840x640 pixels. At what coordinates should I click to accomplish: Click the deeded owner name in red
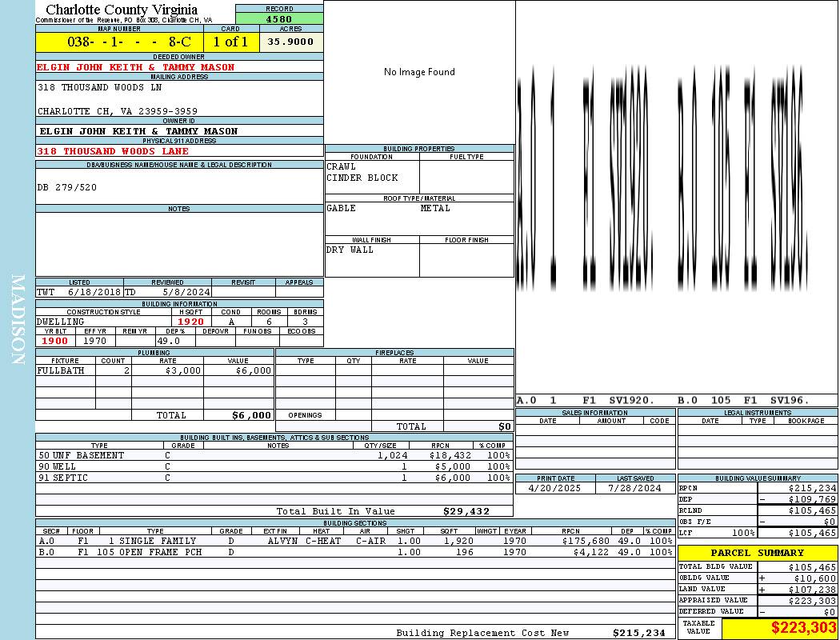pyautogui.click(x=135, y=67)
